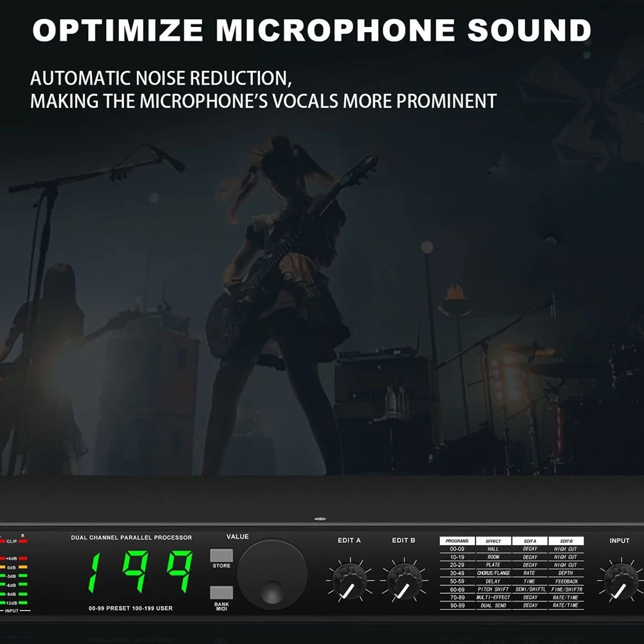Click the CLIP indicator label
Viewport: 644px width, 644px height.
12,541
